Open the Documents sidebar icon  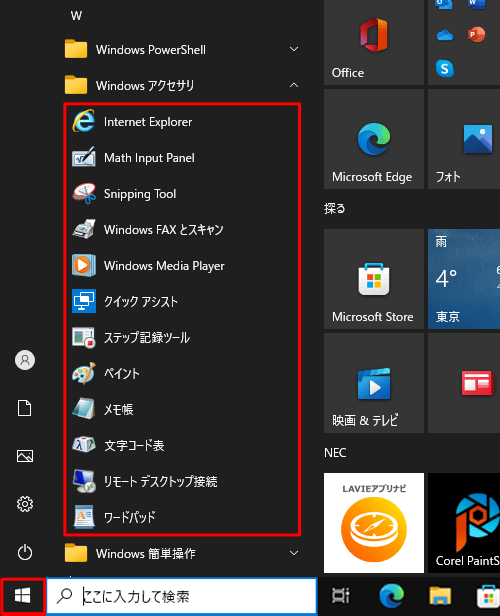tap(25, 408)
